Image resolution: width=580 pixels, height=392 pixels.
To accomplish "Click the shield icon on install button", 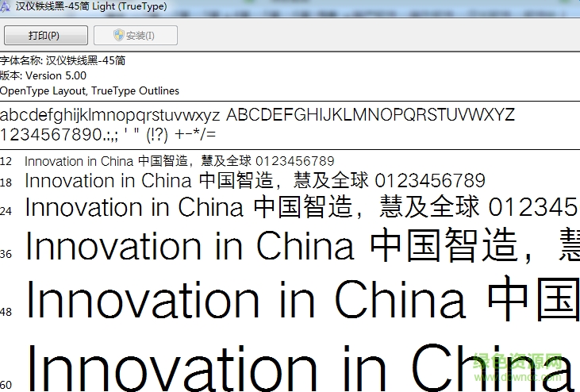I will pos(118,35).
